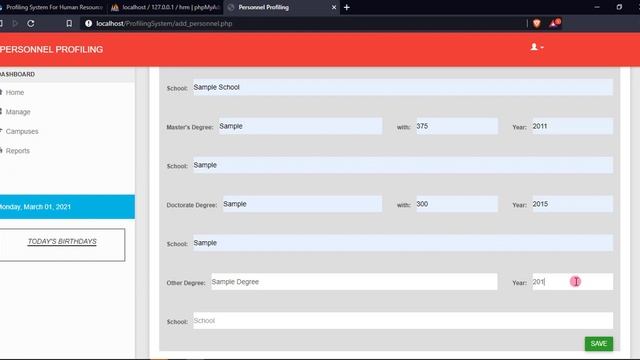This screenshot has height=360, width=640.
Task: Click the Home sidebar icon
Action: point(1,92)
